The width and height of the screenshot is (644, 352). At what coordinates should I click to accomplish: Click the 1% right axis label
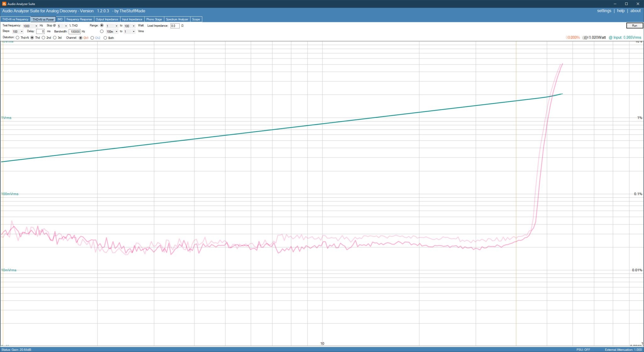640,118
